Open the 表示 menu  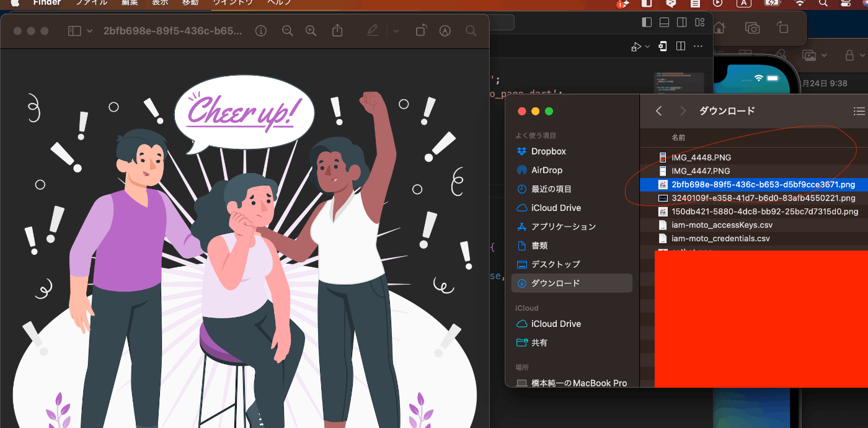(x=160, y=2)
